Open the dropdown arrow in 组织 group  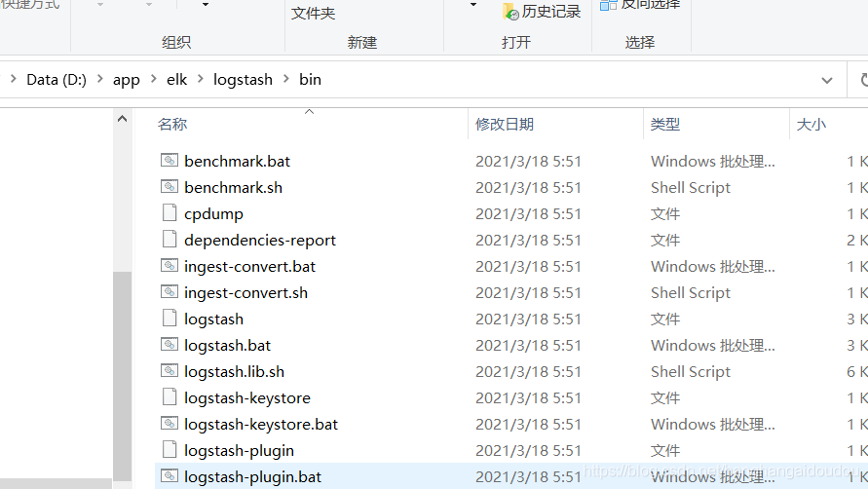[x=206, y=5]
